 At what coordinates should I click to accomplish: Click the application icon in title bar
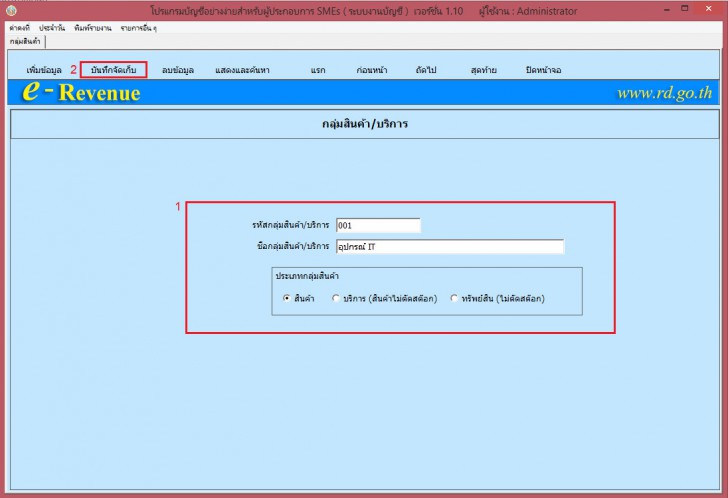point(11,10)
